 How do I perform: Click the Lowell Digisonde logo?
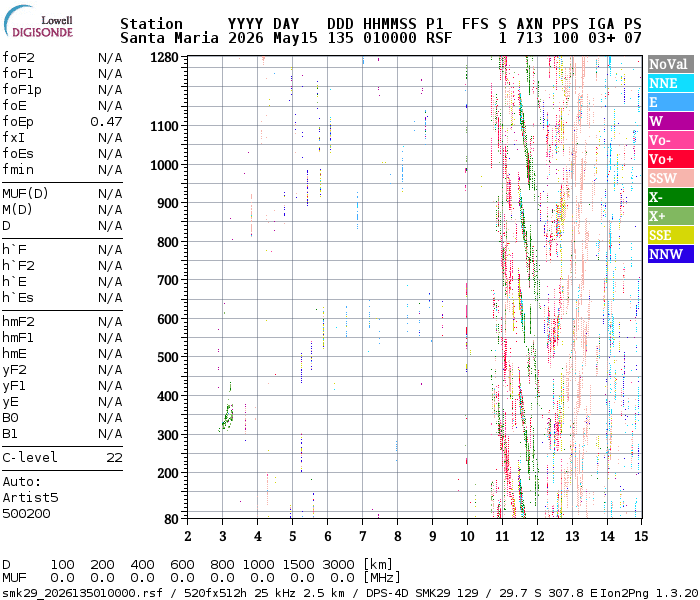38,21
